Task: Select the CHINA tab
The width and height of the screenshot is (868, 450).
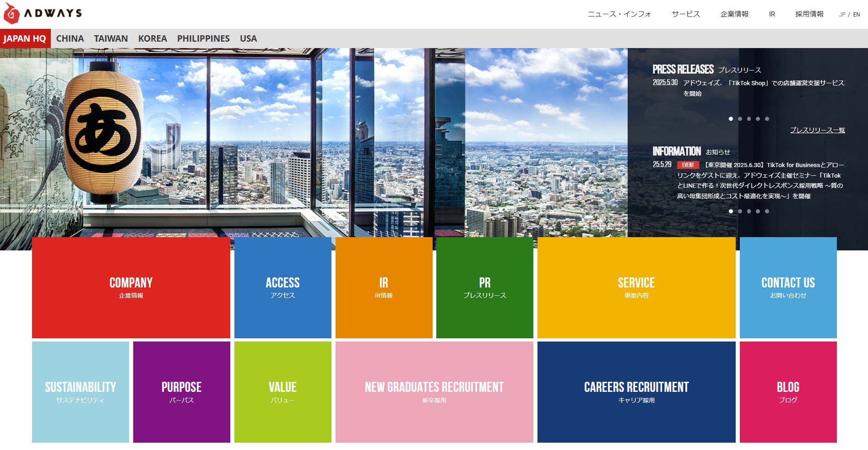Action: 70,38
